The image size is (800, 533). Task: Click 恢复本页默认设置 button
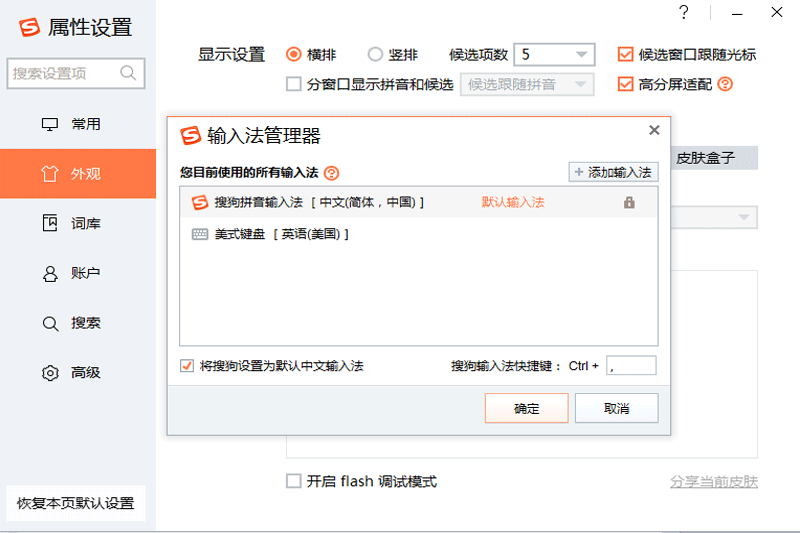point(76,503)
